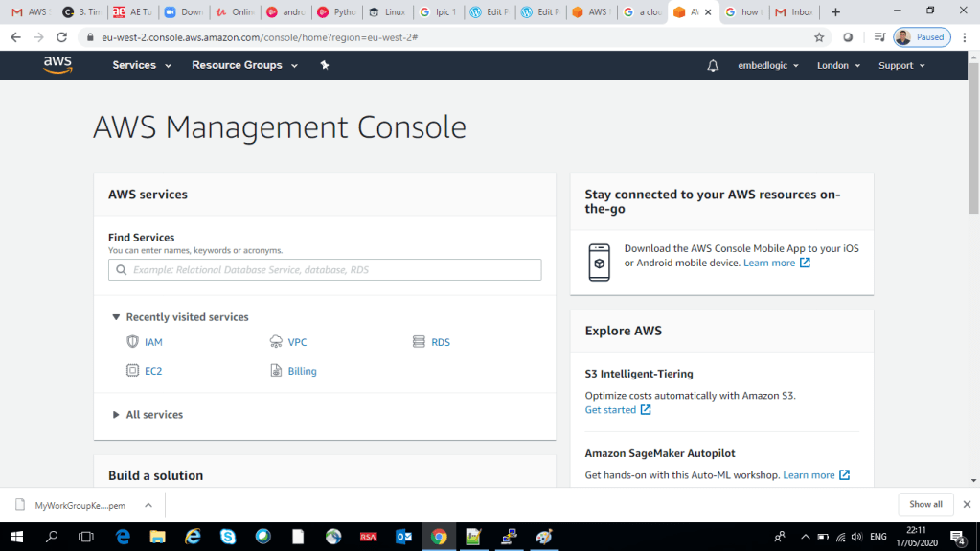The height and width of the screenshot is (551, 980).
Task: Expand the All services section
Action: point(153,415)
